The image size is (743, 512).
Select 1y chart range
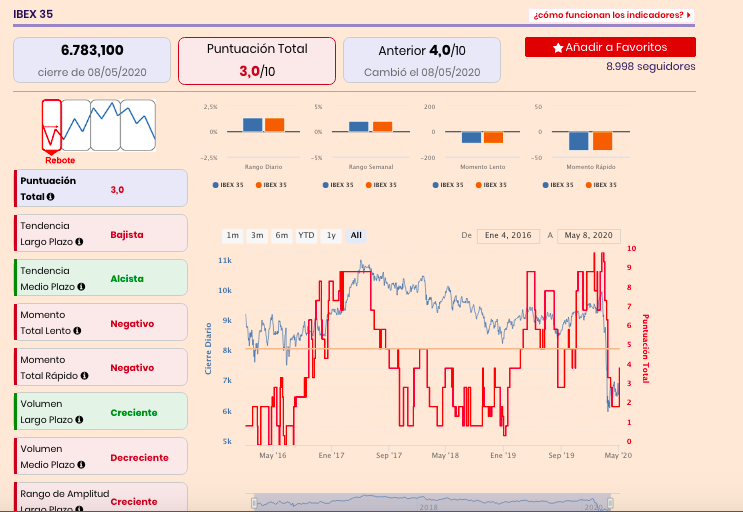pos(331,235)
